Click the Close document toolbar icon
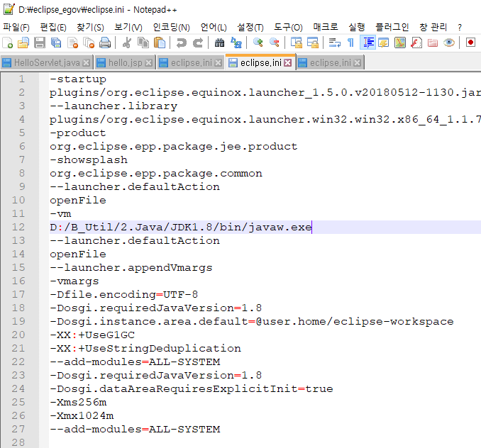481x448 pixels. (72, 43)
